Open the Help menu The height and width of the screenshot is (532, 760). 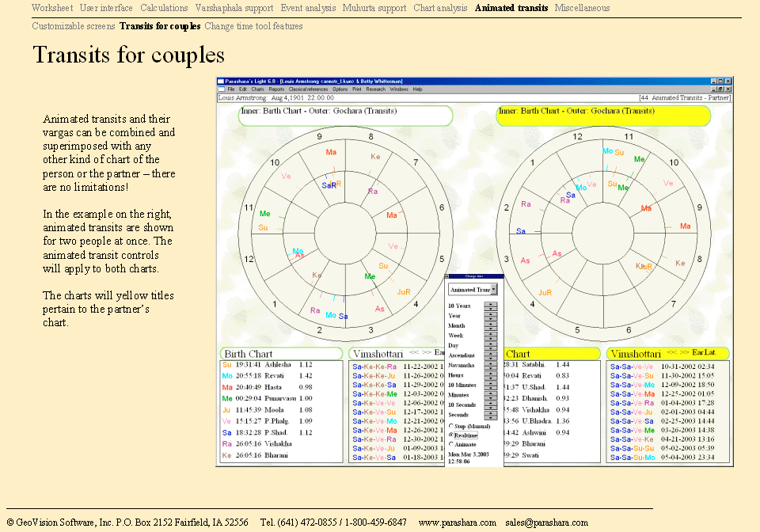click(x=417, y=89)
